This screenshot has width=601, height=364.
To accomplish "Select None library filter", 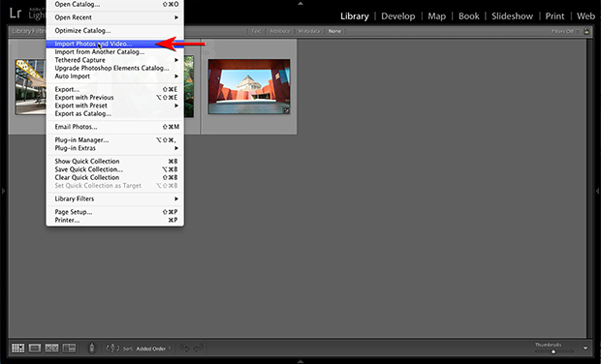I will pyautogui.click(x=334, y=31).
